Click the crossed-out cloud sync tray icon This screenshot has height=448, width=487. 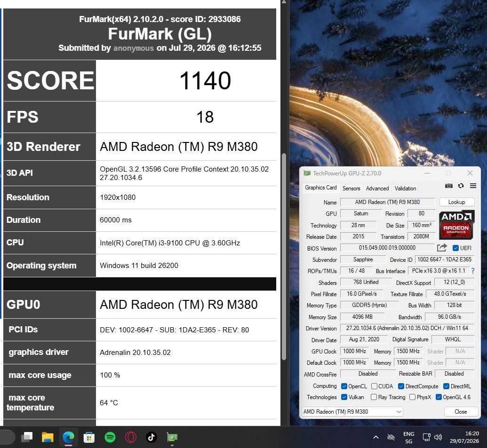(391, 437)
